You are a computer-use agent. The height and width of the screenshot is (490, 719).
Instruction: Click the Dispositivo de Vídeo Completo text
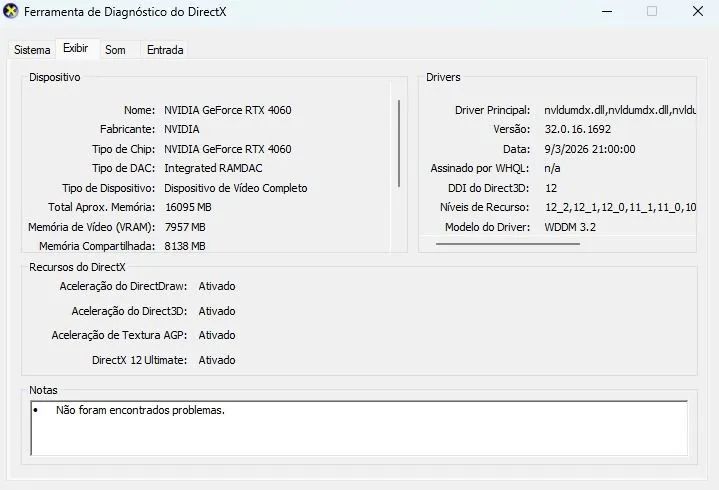pyautogui.click(x=236, y=188)
